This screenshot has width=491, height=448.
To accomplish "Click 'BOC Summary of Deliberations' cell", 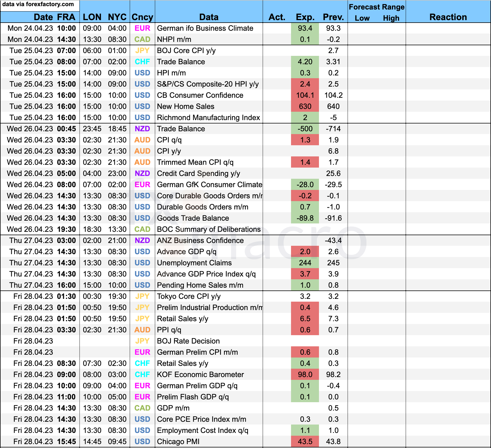I will pyautogui.click(x=209, y=229).
